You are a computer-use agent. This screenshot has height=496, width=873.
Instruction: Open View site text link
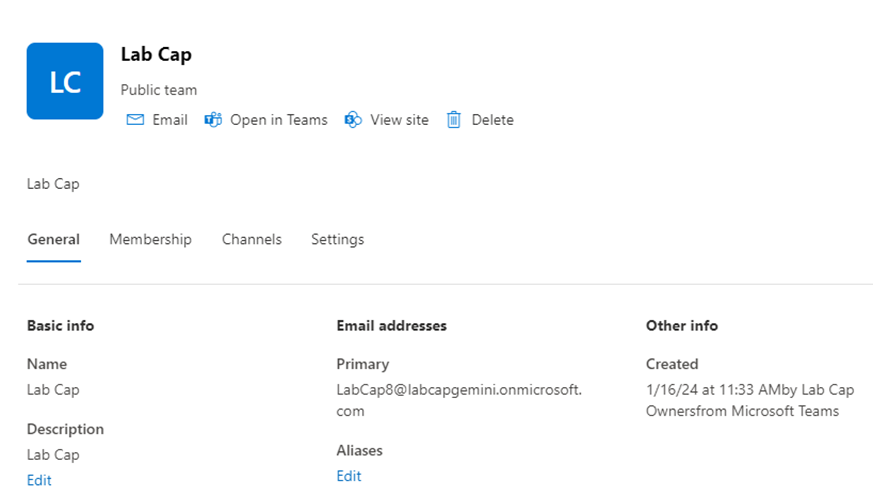(x=399, y=120)
